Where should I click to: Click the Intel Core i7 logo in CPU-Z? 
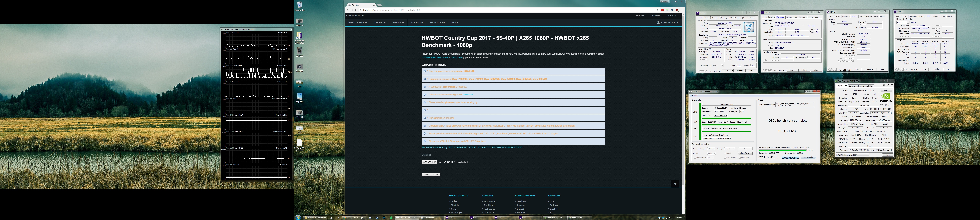click(749, 27)
